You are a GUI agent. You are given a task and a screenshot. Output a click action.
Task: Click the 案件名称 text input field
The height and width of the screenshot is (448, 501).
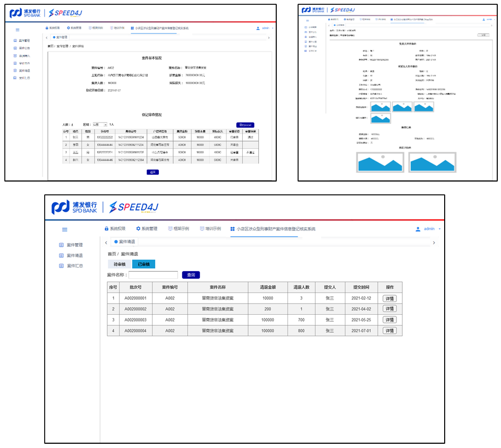[x=153, y=275]
